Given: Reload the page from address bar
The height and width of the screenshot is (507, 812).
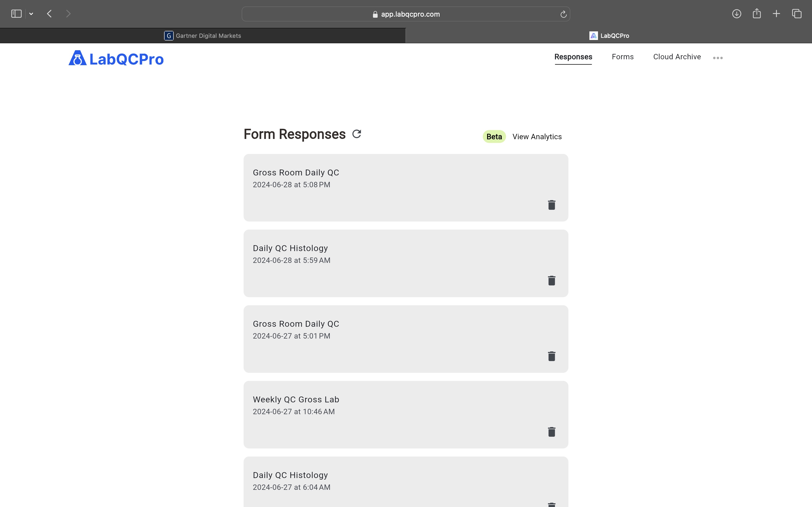Looking at the screenshot, I should (x=563, y=14).
